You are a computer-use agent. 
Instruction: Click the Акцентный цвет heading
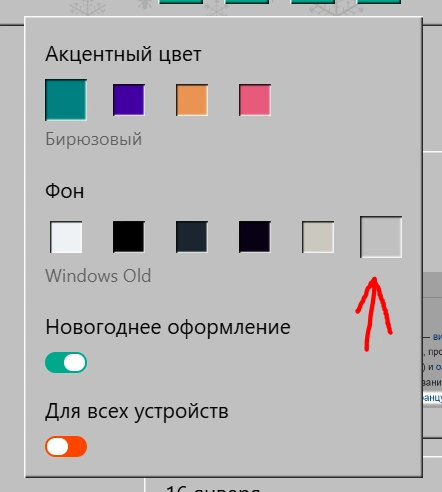(x=123, y=54)
